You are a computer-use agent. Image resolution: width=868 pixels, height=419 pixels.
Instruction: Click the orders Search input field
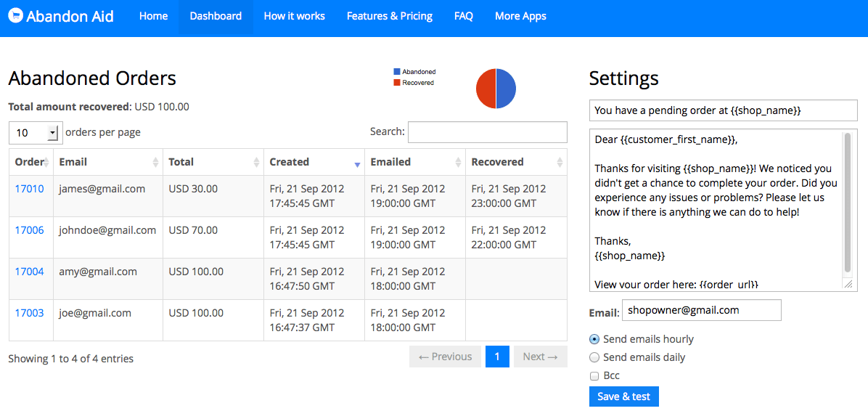(488, 132)
